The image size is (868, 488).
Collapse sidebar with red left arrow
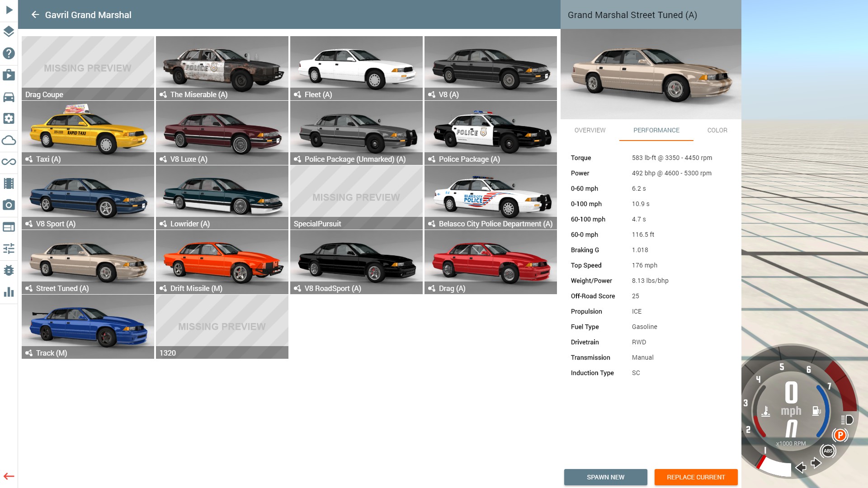9,476
